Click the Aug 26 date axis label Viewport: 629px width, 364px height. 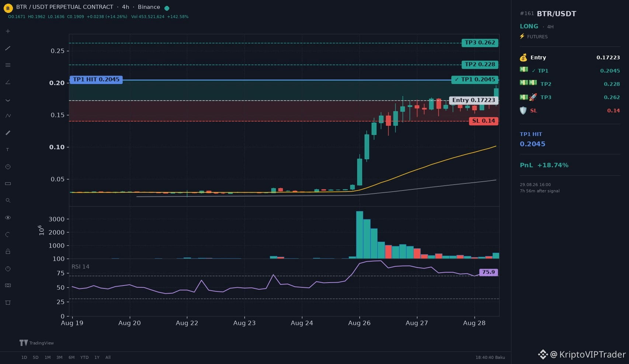pyautogui.click(x=359, y=323)
